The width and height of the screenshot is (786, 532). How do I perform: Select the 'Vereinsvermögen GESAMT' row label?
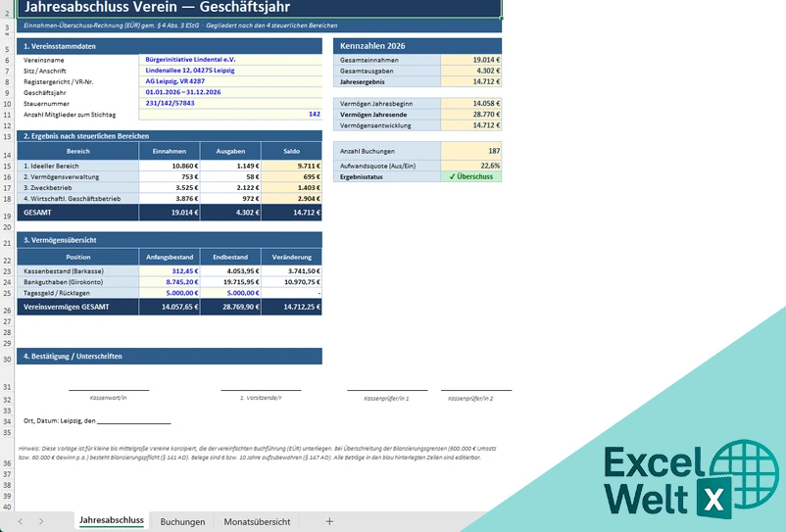pyautogui.click(x=77, y=307)
